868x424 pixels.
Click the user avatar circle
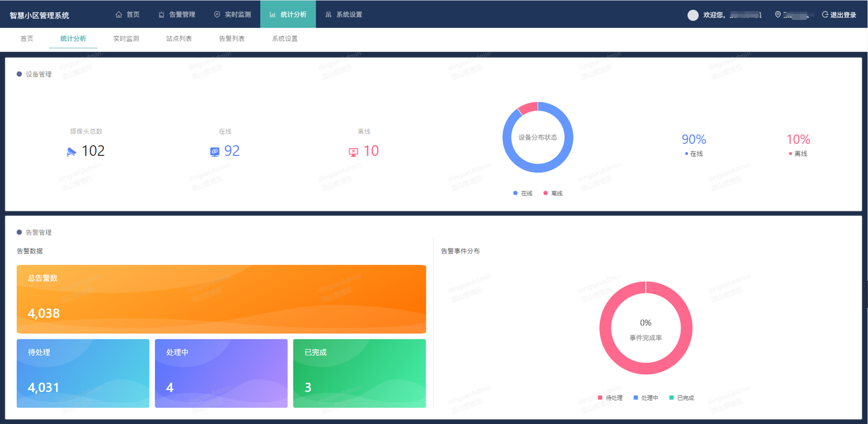pyautogui.click(x=693, y=15)
